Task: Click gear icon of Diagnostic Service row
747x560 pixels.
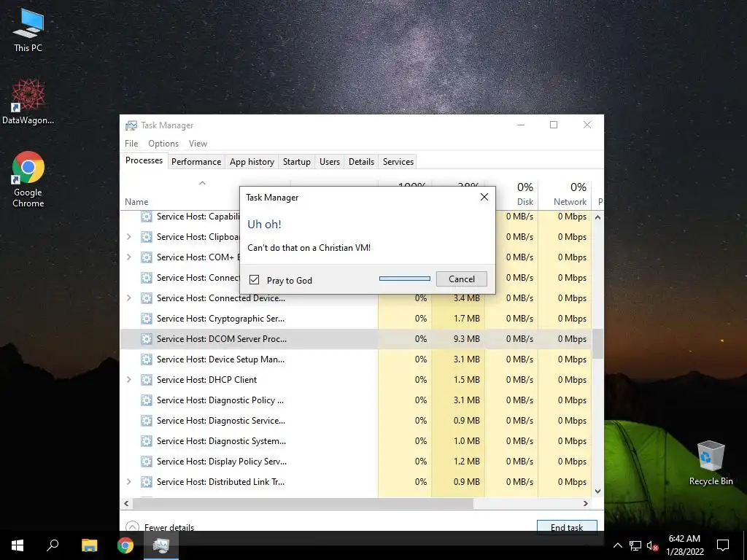Action: point(146,421)
